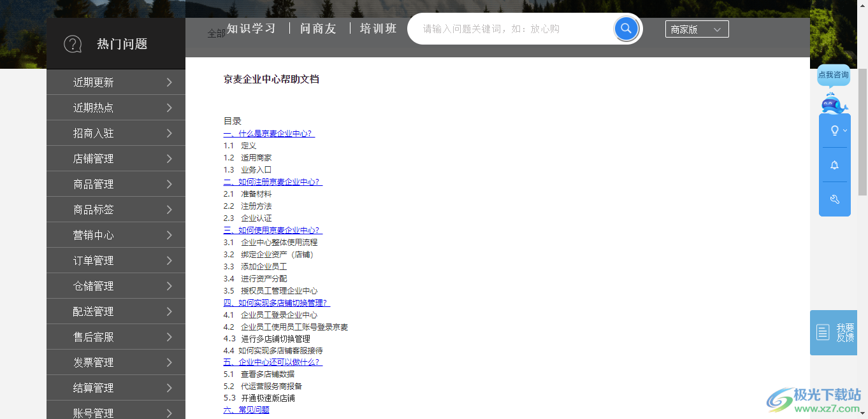Select 配送管理 in the sidebar

pos(116,311)
